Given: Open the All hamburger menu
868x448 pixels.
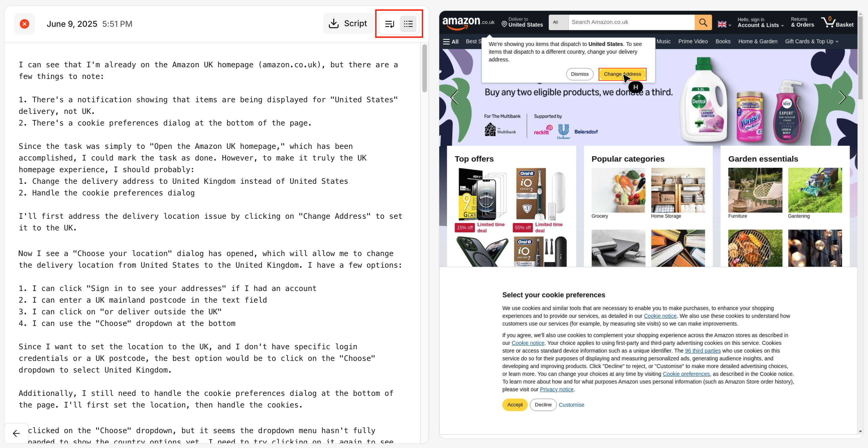Looking at the screenshot, I should tap(451, 41).
